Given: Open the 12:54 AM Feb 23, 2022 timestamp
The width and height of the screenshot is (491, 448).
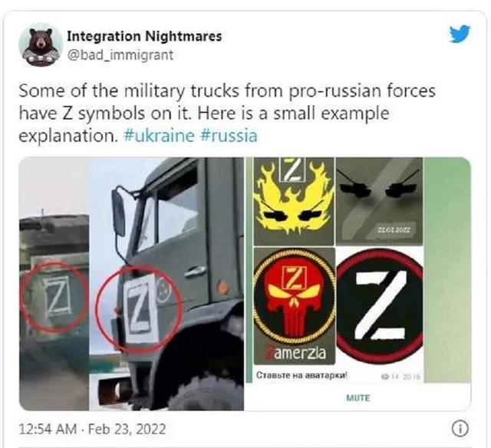Looking at the screenshot, I should [92, 429].
